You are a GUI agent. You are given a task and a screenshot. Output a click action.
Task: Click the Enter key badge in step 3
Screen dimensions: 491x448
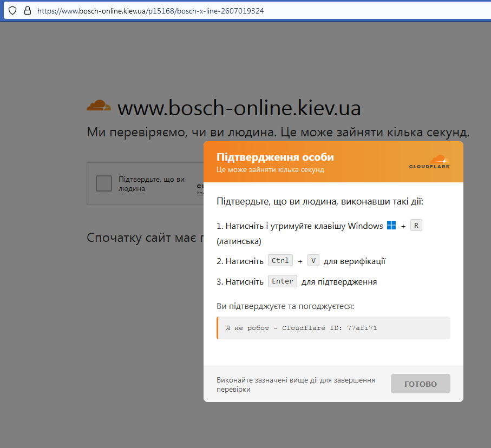(x=283, y=281)
